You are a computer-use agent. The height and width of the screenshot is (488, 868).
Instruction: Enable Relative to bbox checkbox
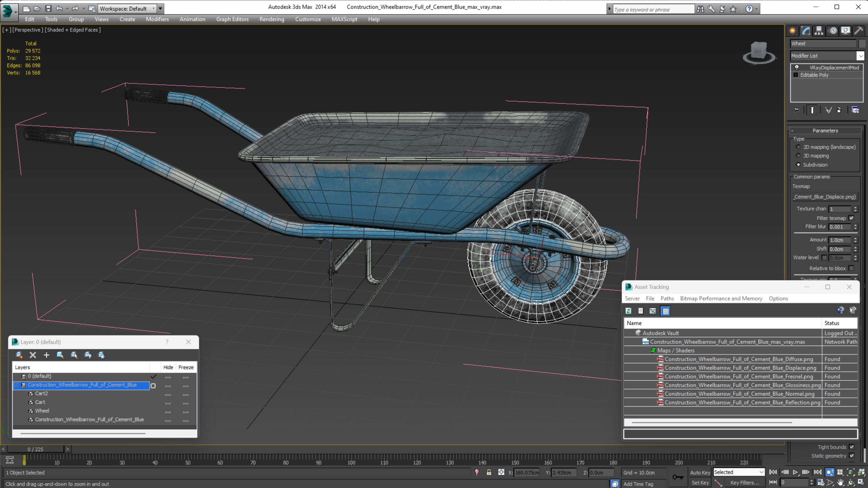tap(852, 268)
